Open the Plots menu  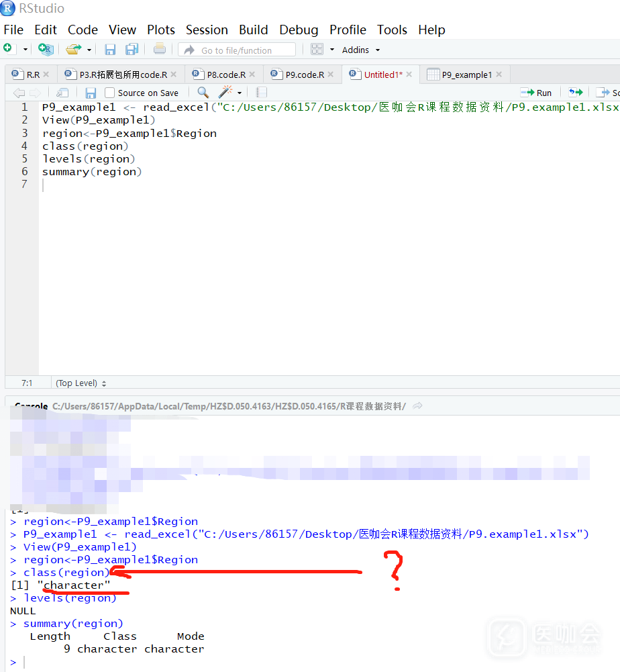[160, 30]
